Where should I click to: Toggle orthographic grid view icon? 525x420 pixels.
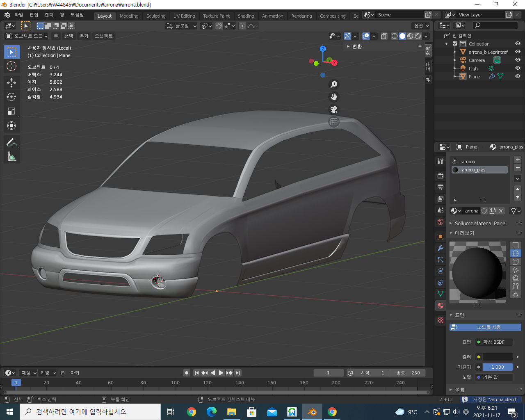pos(334,122)
